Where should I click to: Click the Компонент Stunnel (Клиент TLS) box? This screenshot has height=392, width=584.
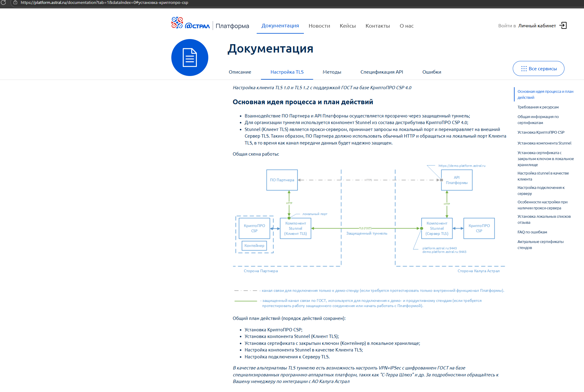coord(295,228)
